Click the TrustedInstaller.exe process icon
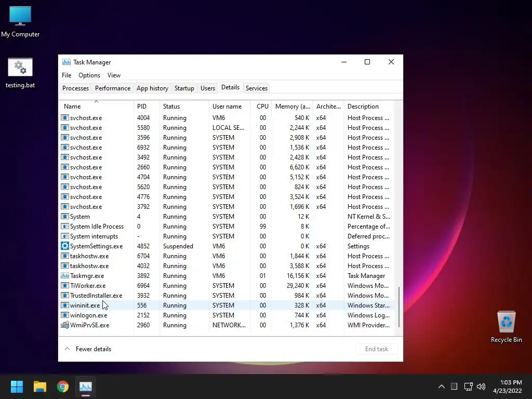The image size is (532, 399). (x=65, y=296)
